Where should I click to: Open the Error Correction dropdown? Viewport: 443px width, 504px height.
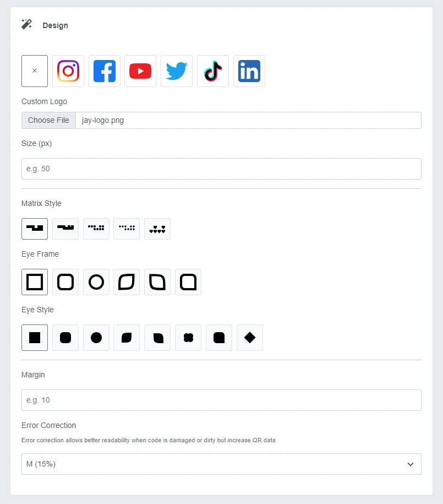[221, 464]
